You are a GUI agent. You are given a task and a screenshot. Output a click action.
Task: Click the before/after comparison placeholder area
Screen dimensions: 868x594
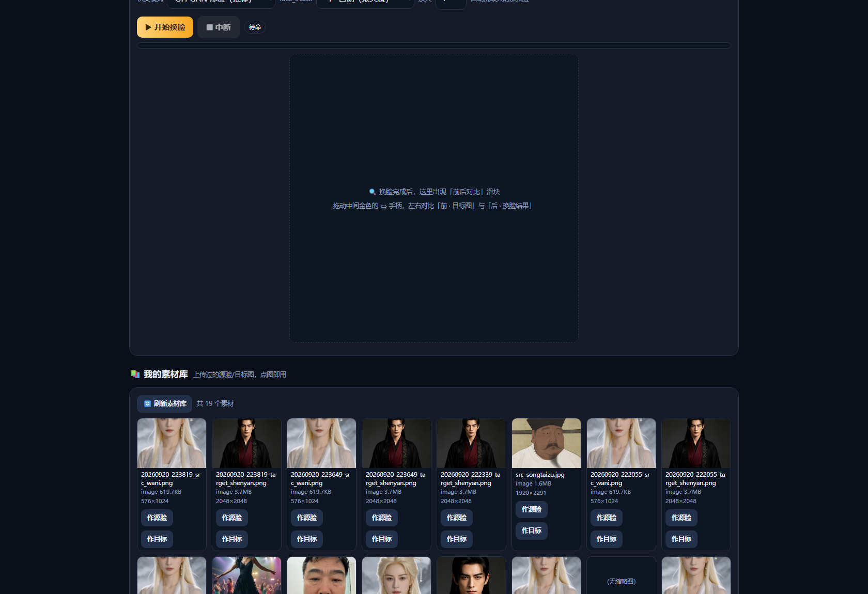point(434,198)
